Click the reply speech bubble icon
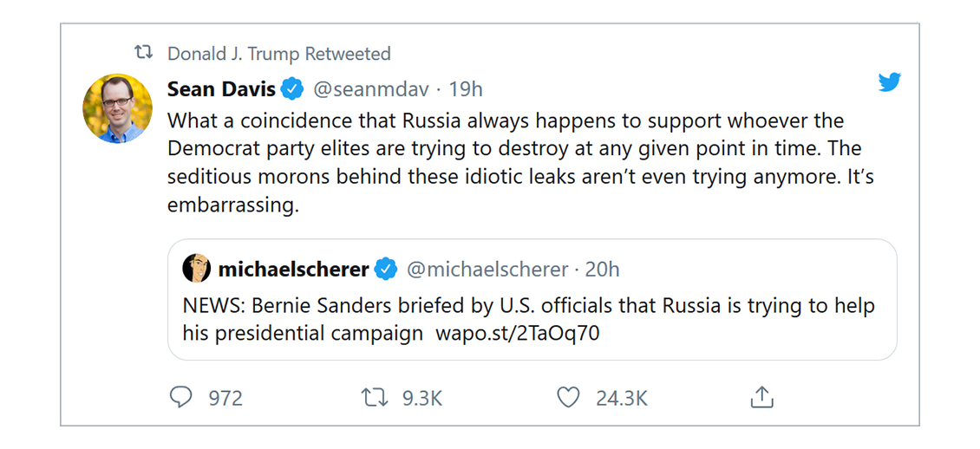 pyautogui.click(x=180, y=398)
